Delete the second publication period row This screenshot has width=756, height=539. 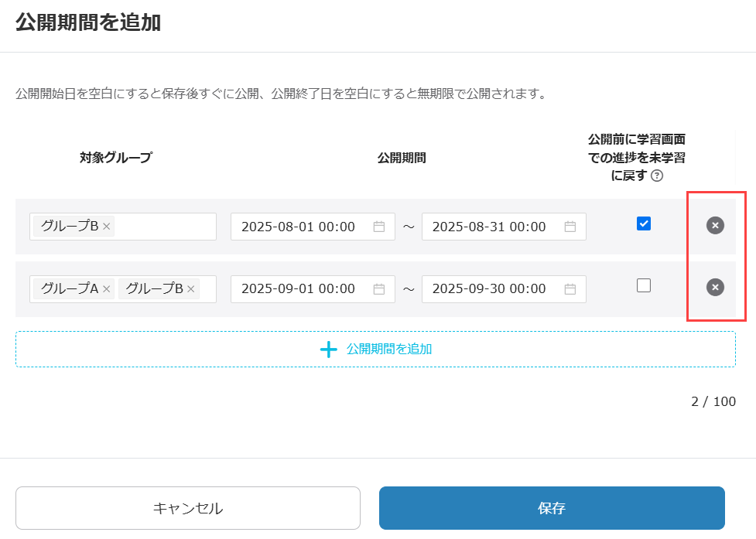(x=715, y=287)
